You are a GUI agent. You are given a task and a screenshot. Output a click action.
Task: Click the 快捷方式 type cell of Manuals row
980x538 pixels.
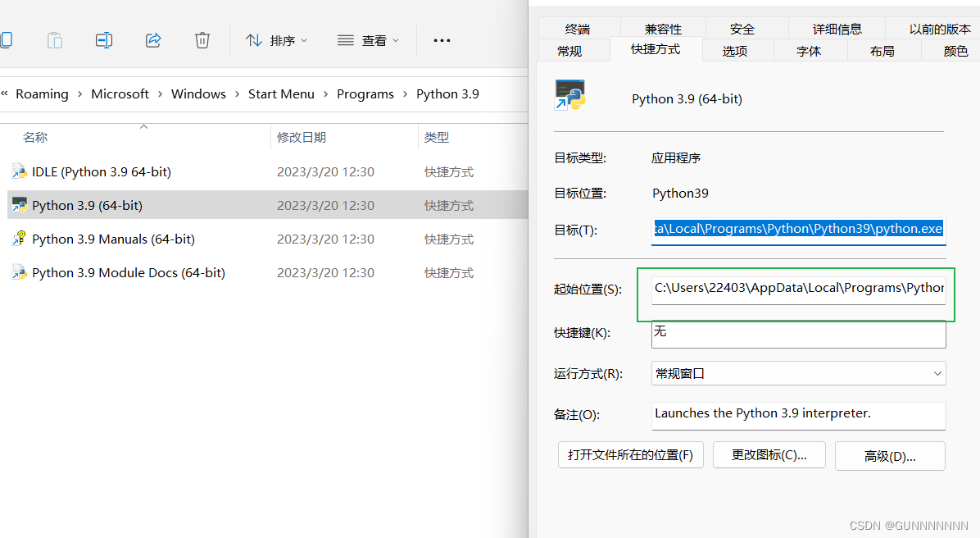click(x=449, y=239)
